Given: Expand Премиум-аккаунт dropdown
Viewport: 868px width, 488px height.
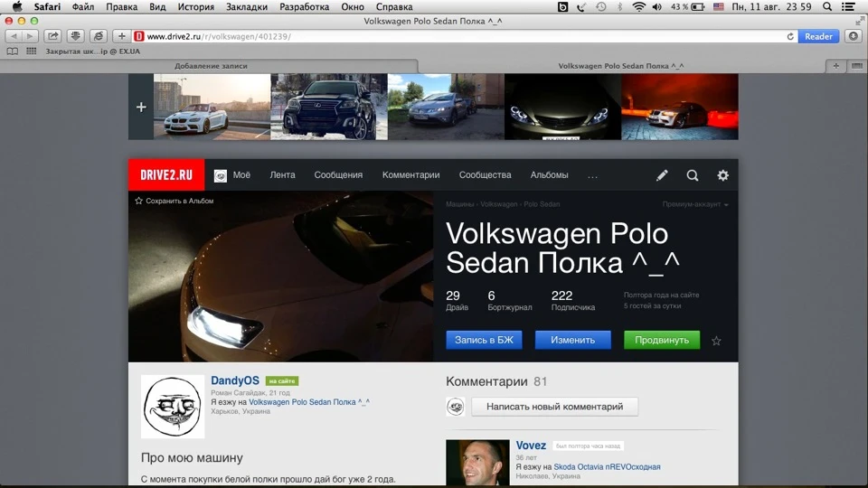Looking at the screenshot, I should coord(695,204).
